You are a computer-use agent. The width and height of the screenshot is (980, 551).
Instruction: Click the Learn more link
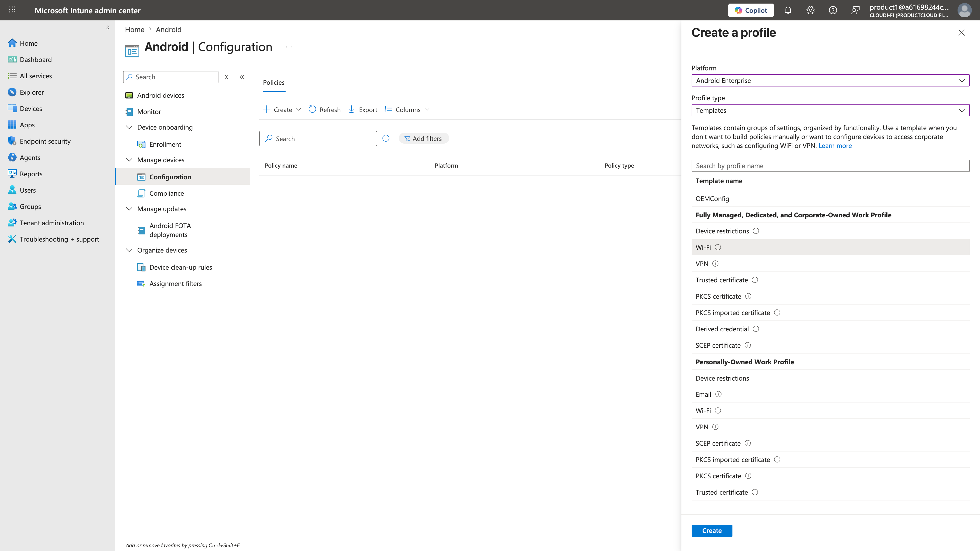click(835, 146)
